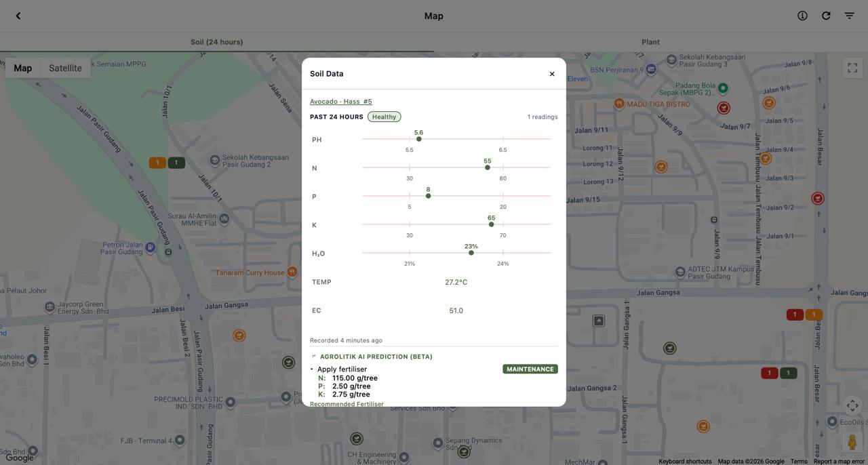Open the Recommended Fertiliser link
Viewport: 868px width, 465px height.
[x=347, y=404]
